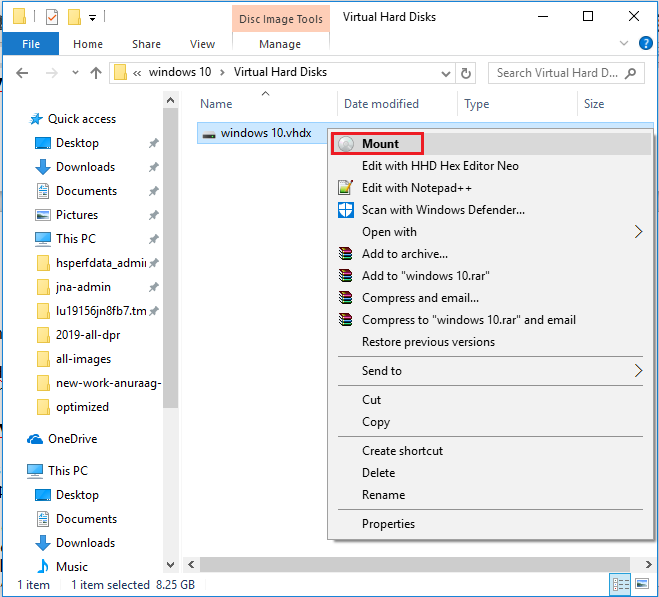Click the Quick access star icon

36,119
